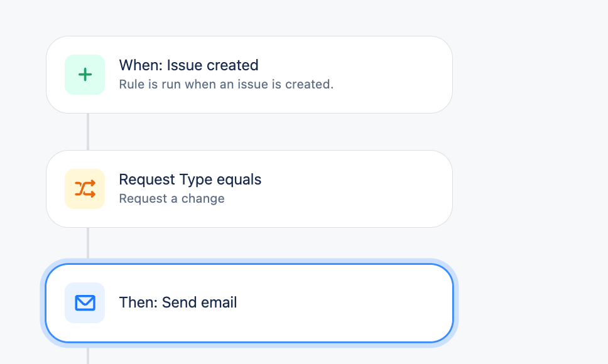Select the highlighted Then: Send email action card
This screenshot has width=608, height=364.
pyautogui.click(x=249, y=303)
